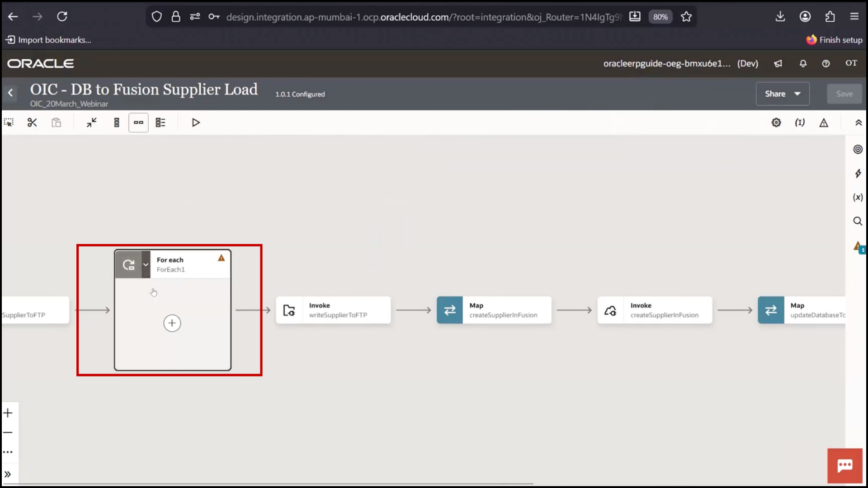Run the integration with play icon
Image resolution: width=868 pixels, height=488 pixels.
(196, 123)
